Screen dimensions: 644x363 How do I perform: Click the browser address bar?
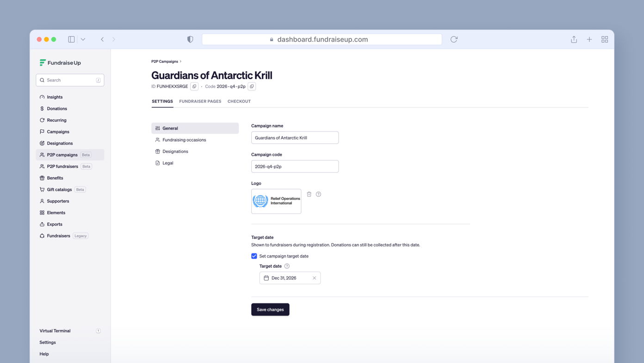pyautogui.click(x=322, y=39)
